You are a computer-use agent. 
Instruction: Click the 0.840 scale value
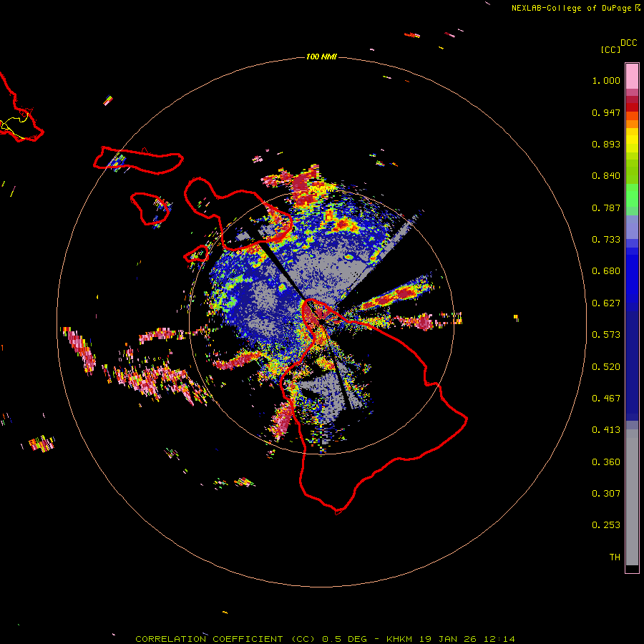(606, 176)
